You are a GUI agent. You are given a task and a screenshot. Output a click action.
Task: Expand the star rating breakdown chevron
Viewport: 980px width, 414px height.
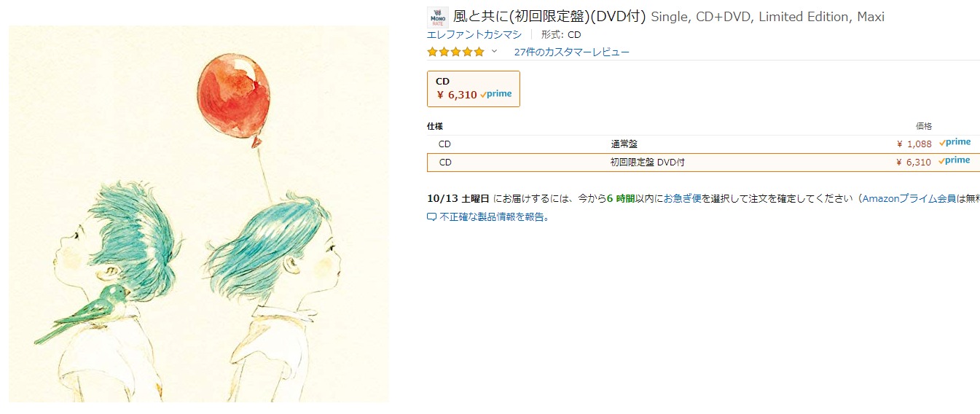click(x=494, y=52)
